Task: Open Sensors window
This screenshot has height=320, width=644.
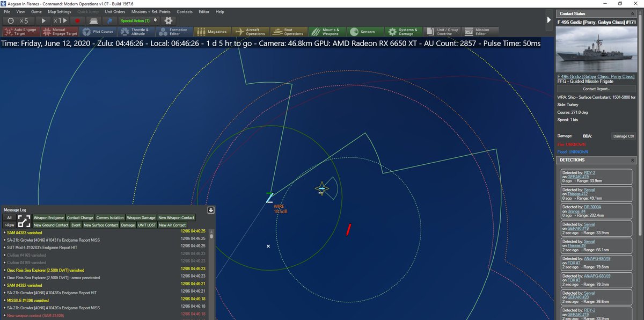Action: pyautogui.click(x=364, y=32)
